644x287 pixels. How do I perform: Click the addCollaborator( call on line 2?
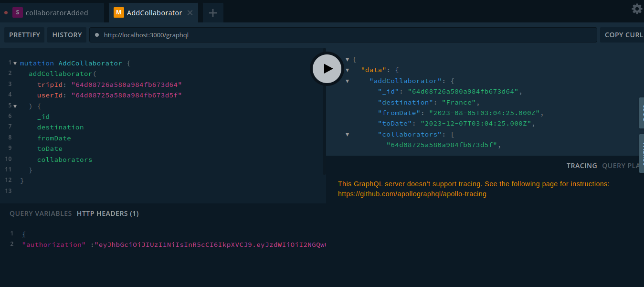pyautogui.click(x=63, y=74)
